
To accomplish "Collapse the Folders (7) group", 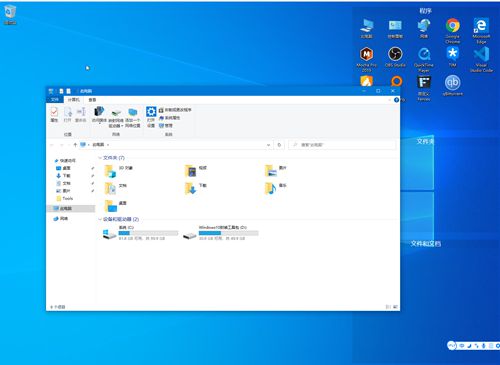I will (x=100, y=158).
